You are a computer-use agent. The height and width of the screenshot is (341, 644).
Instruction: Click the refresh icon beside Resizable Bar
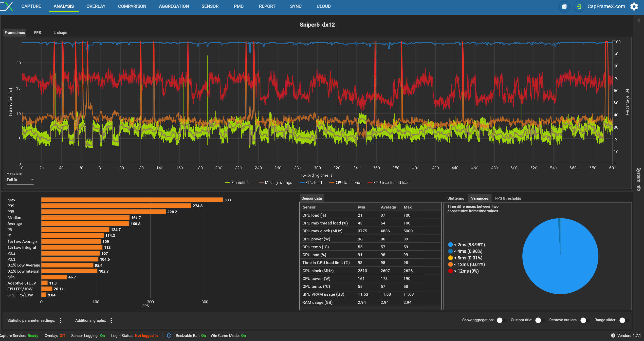pyautogui.click(x=169, y=336)
